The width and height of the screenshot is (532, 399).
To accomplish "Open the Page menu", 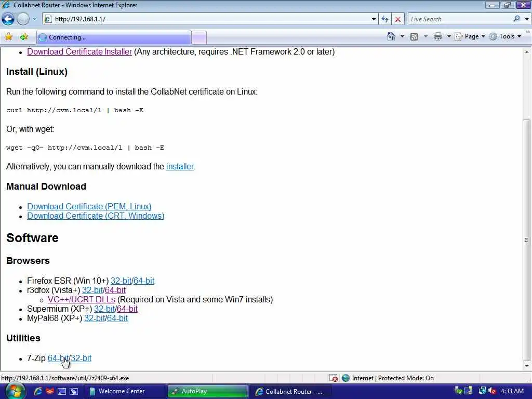I will click(470, 36).
